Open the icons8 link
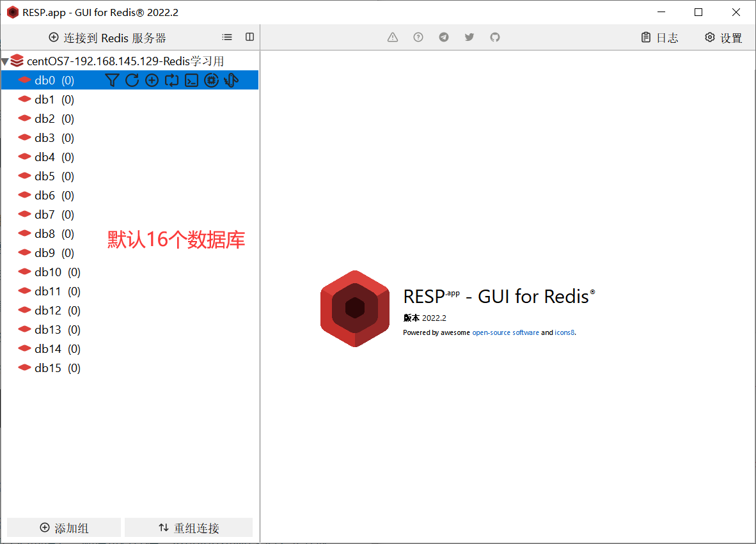This screenshot has height=544, width=756. coord(564,332)
